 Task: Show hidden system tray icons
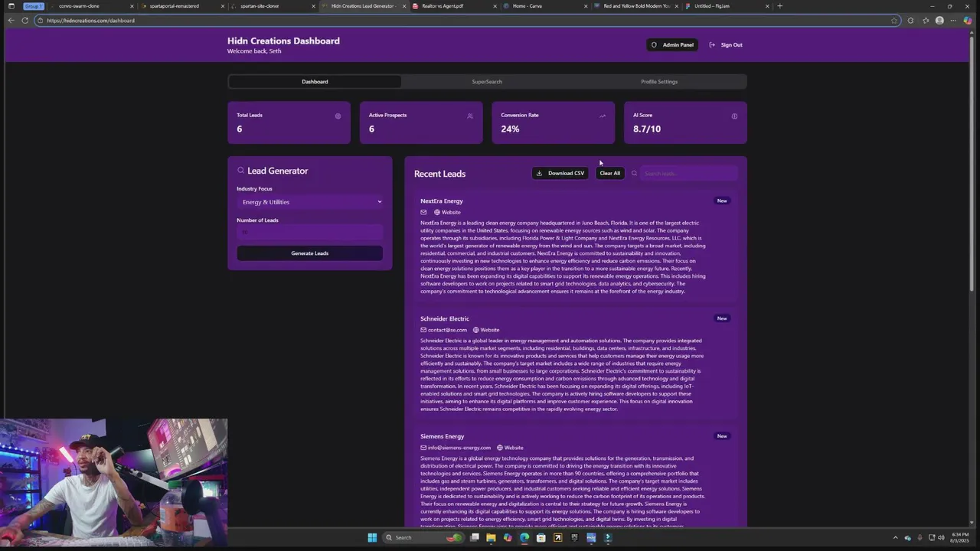[x=896, y=537]
